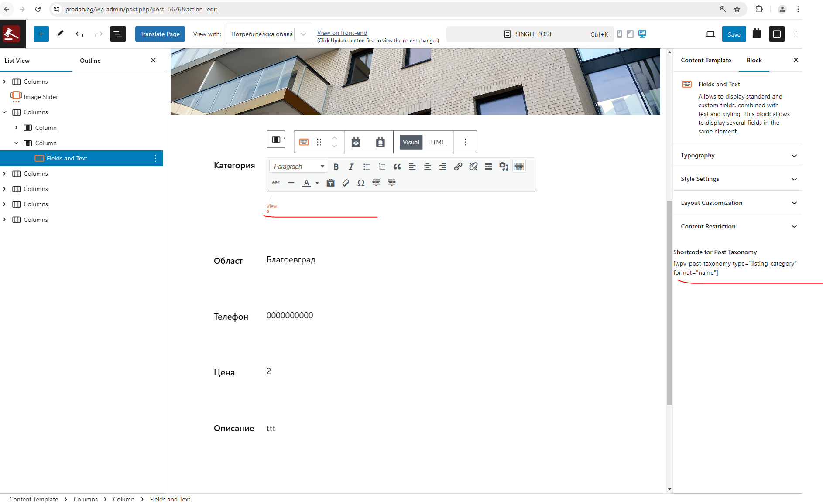Switch editor to HTML mode

[436, 142]
